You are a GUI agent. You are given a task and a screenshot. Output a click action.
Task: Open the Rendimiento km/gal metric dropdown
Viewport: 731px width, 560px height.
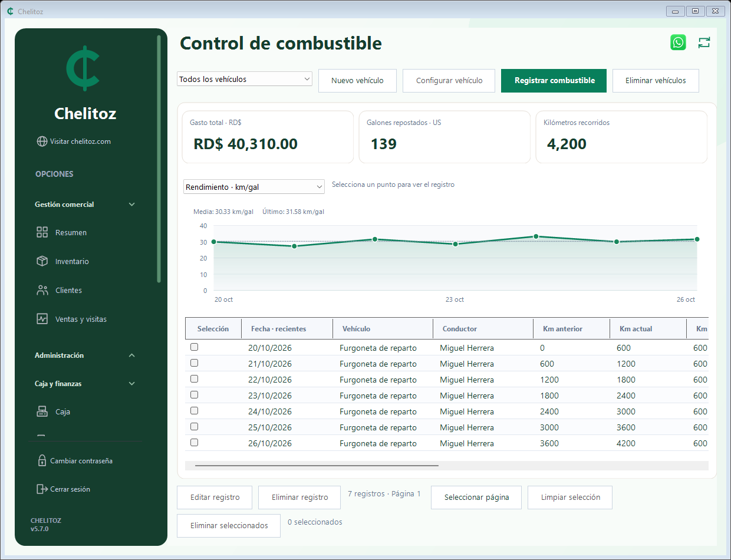tap(254, 187)
